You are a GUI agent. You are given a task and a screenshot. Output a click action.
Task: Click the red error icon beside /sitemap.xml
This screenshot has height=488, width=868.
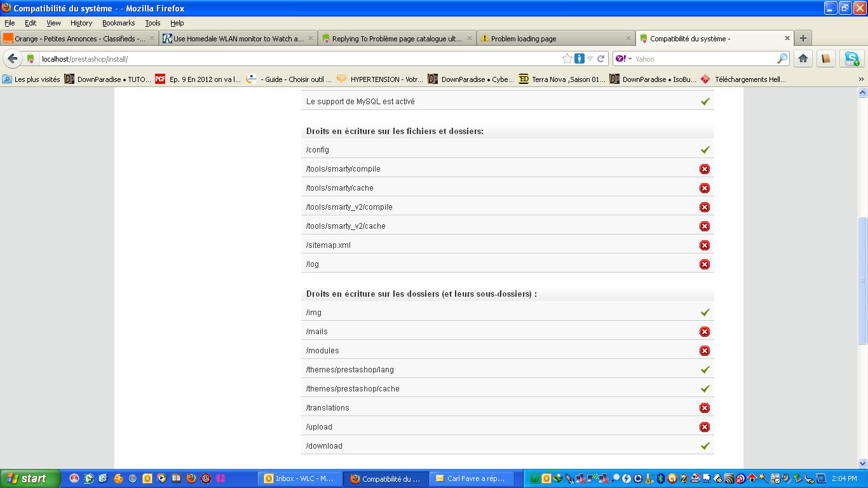pos(705,245)
